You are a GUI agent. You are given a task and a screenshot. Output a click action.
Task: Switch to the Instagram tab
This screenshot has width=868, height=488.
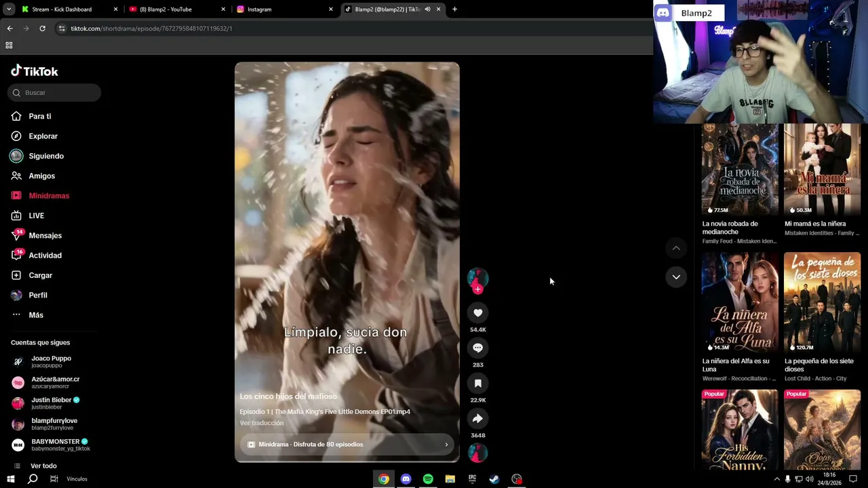[285, 9]
